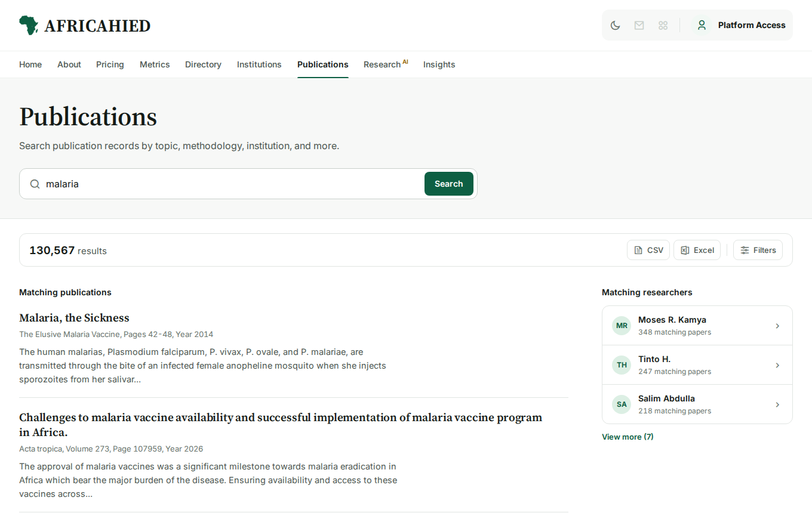Open the About page
The width and height of the screenshot is (812, 513).
[69, 64]
